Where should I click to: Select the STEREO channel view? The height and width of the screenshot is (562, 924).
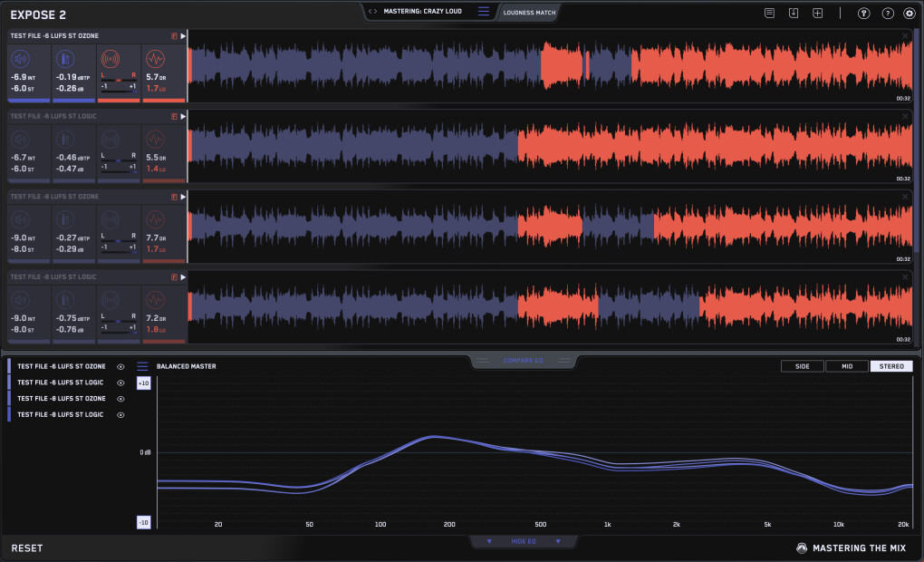coord(891,366)
